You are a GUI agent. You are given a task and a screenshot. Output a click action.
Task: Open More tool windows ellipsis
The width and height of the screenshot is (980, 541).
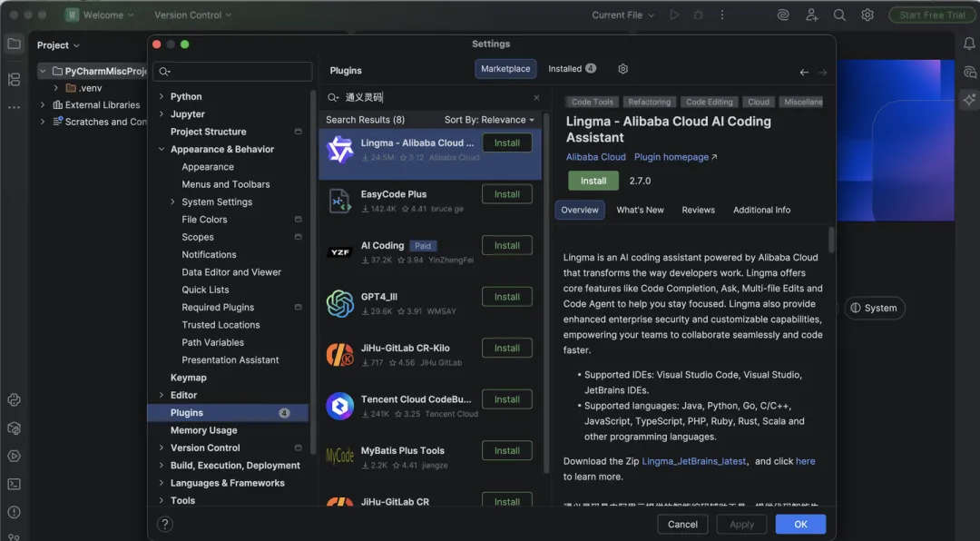tap(14, 108)
